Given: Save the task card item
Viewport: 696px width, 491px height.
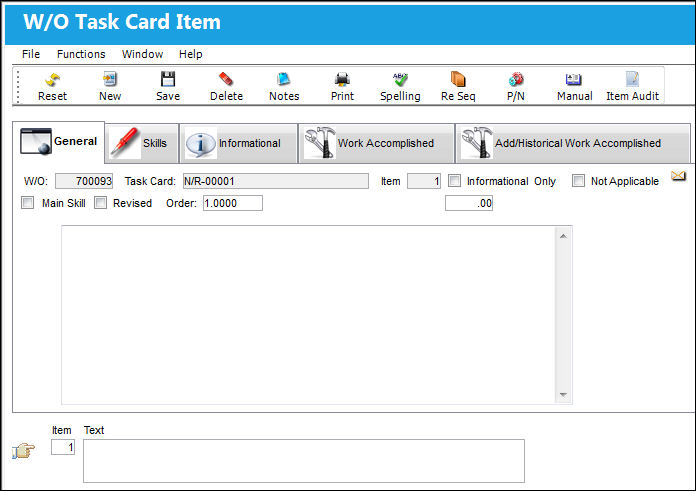Looking at the screenshot, I should 168,87.
